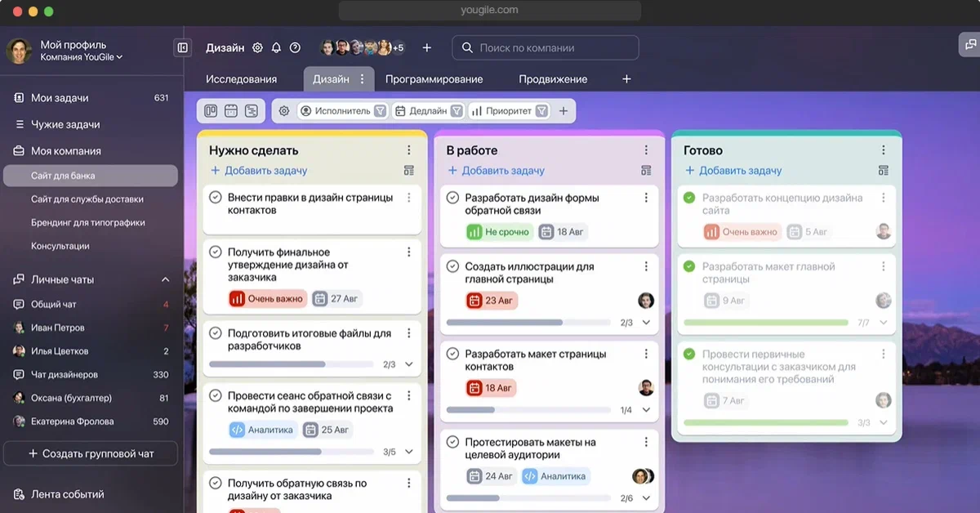
Task: Open the list summary view icon
Action: [250, 110]
